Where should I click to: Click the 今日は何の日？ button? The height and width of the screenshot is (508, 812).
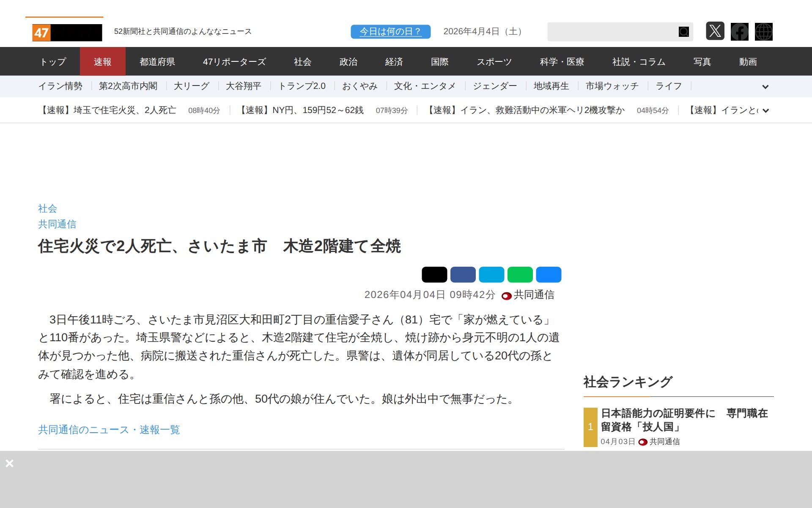[390, 32]
